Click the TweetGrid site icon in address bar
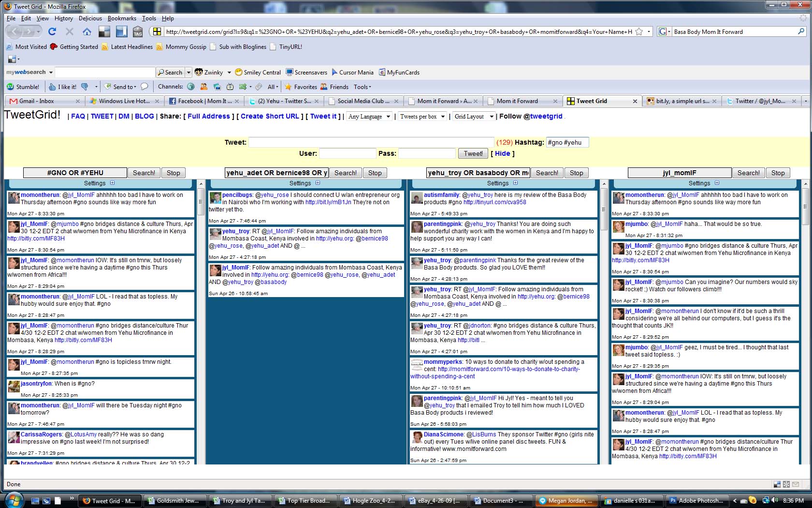This screenshot has width=812, height=508. click(156, 31)
